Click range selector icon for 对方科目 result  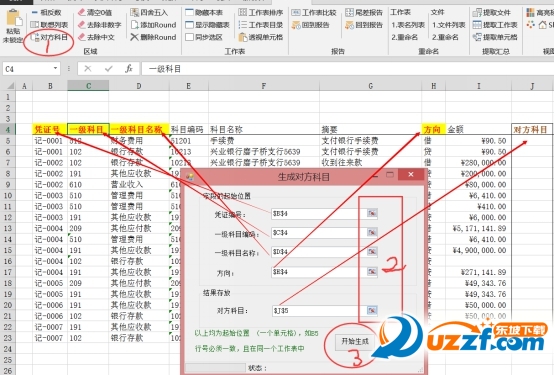point(372,310)
